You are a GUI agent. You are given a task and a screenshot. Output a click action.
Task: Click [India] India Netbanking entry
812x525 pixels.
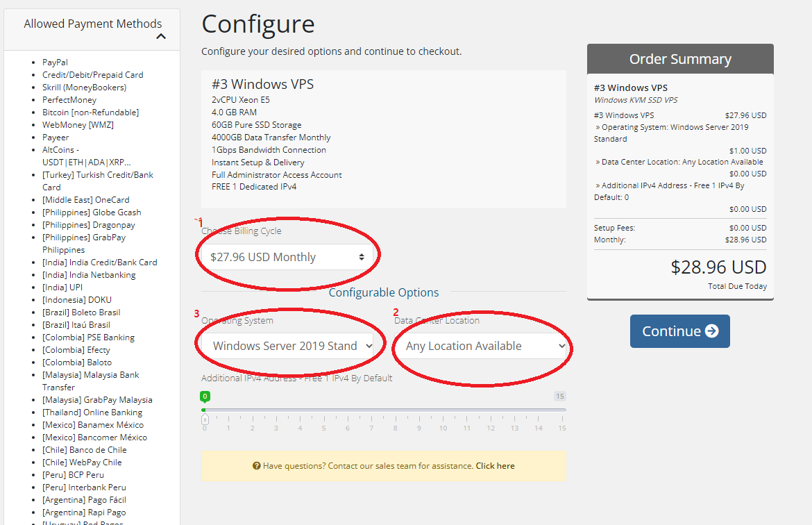point(89,275)
